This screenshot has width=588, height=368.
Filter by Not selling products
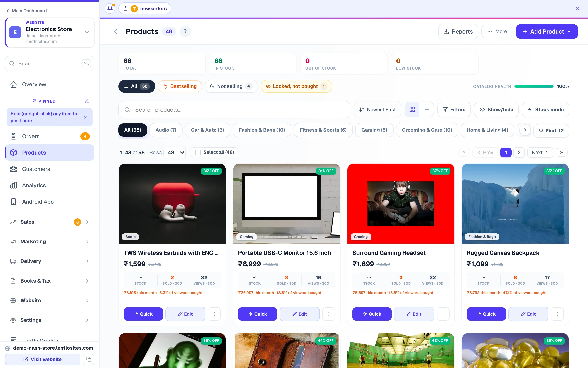tap(231, 86)
